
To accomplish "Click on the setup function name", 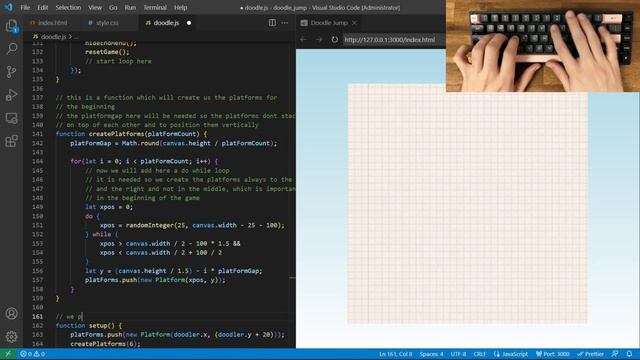I will 98,326.
